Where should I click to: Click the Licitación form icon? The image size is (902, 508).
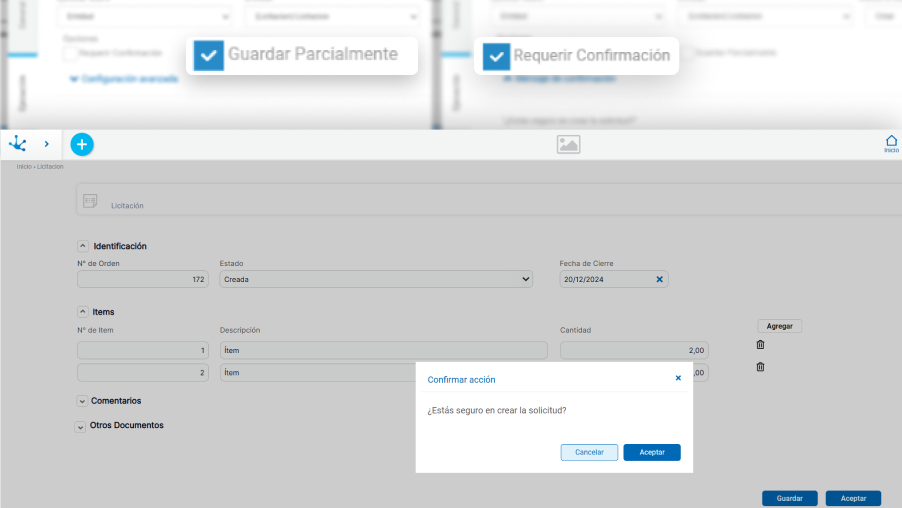click(90, 201)
